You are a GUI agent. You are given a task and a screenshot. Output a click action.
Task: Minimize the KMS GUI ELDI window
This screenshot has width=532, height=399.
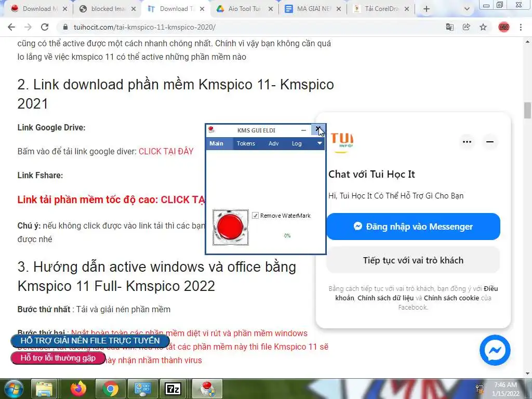pos(303,130)
